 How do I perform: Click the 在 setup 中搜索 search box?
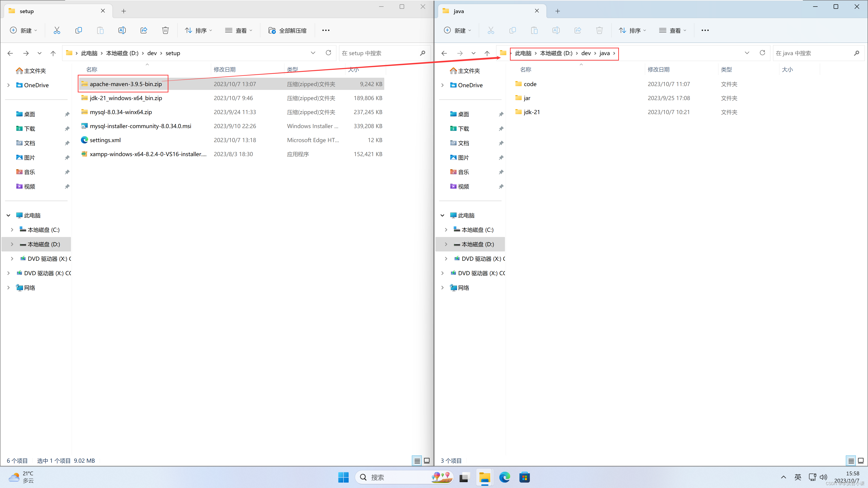(384, 53)
